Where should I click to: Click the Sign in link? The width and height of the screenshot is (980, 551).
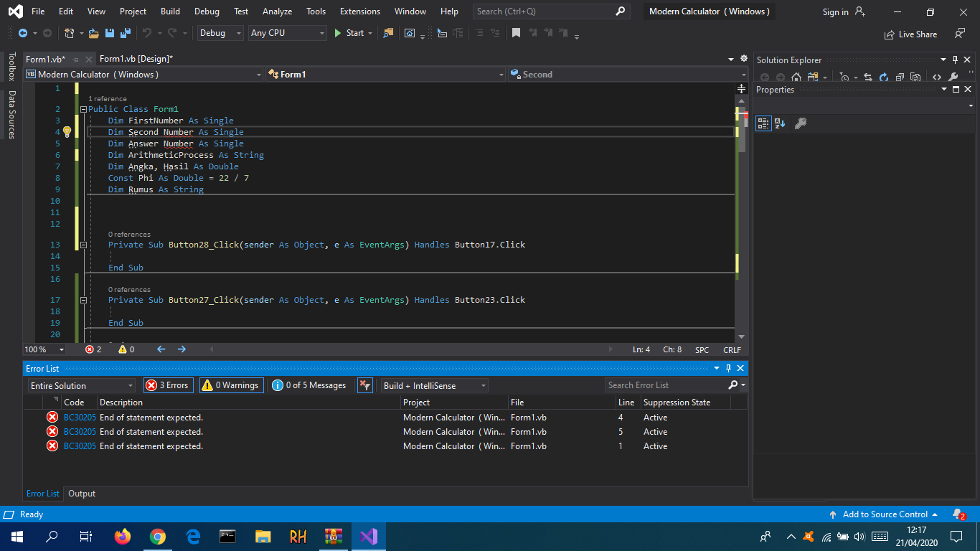tap(835, 12)
